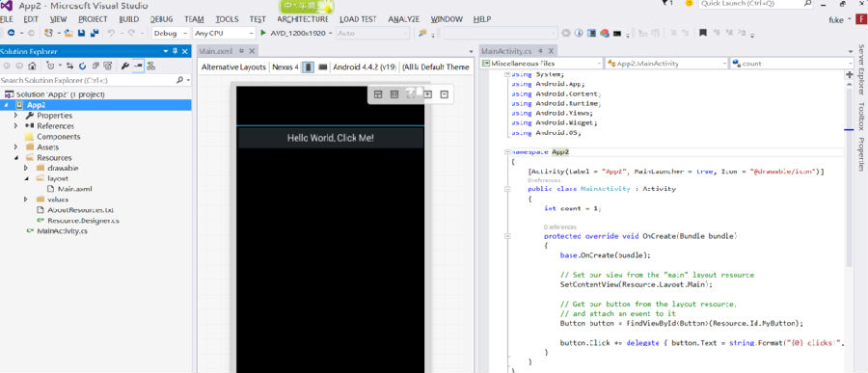Open the Toolbox side panel
The height and width of the screenshot is (373, 868).
[x=861, y=117]
